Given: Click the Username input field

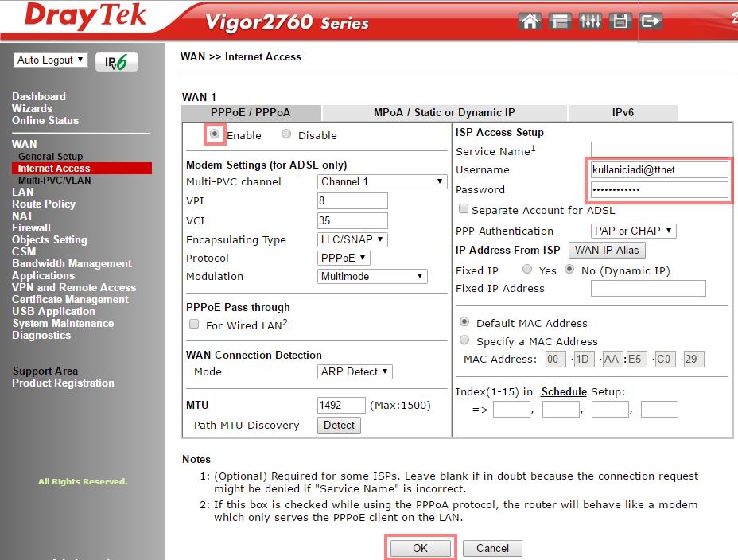Looking at the screenshot, I should [659, 169].
